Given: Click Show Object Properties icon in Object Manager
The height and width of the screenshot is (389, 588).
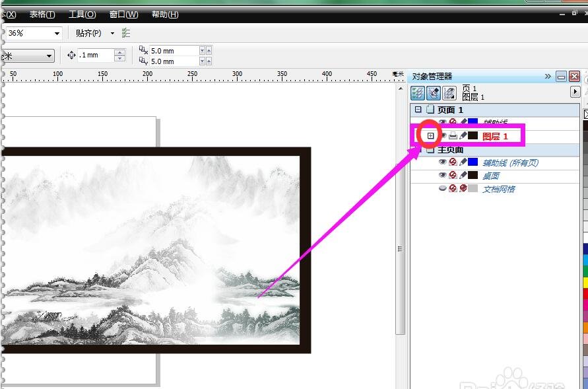Looking at the screenshot, I should point(418,92).
